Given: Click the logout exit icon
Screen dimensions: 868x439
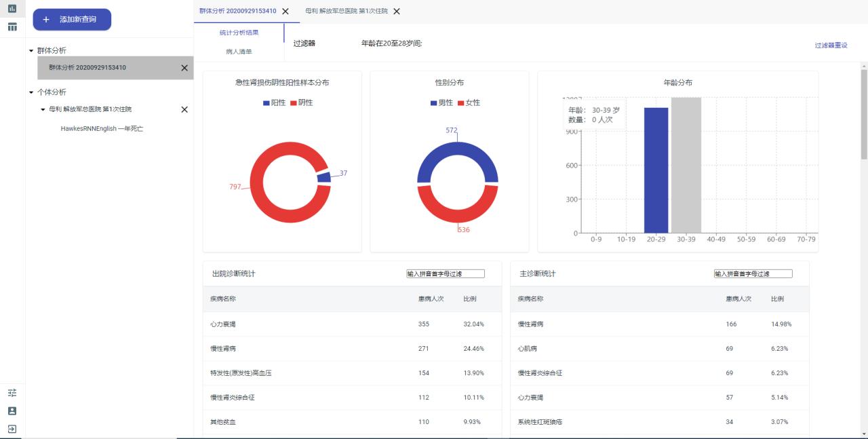Looking at the screenshot, I should pyautogui.click(x=12, y=429).
